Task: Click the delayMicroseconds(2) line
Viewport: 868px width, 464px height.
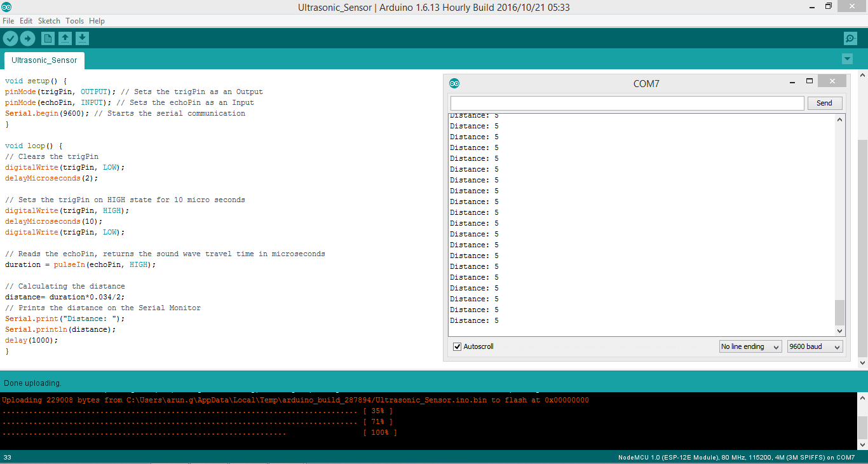Action: point(51,179)
